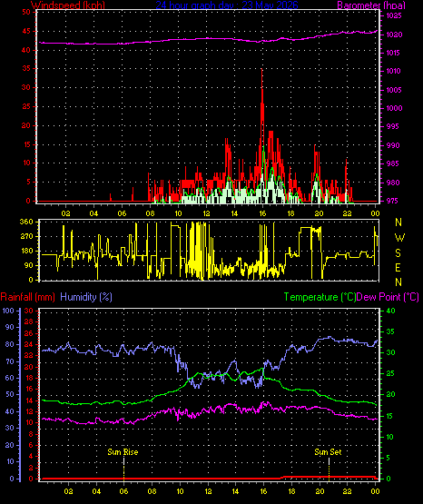423x504 pixels.
Task: Select the Humidity (%) legend label
Action: point(86,297)
